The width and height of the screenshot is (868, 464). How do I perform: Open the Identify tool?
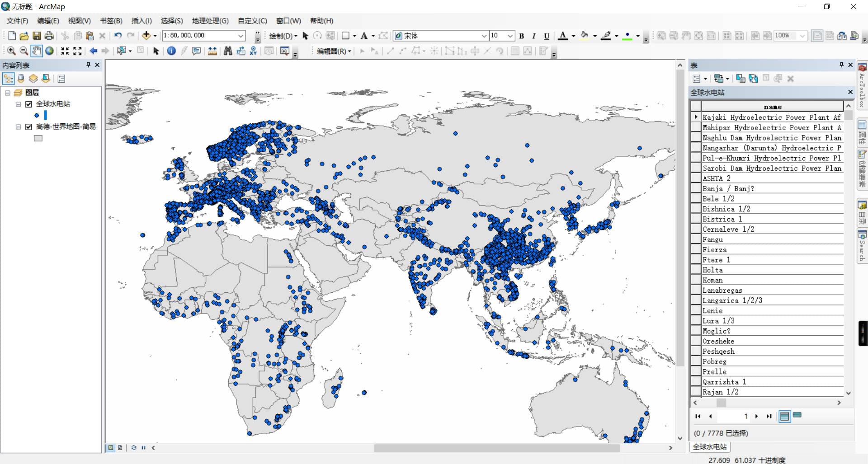click(x=171, y=51)
